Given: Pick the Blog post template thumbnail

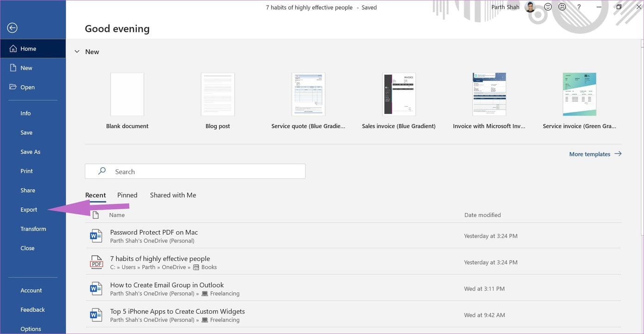Looking at the screenshot, I should point(218,94).
